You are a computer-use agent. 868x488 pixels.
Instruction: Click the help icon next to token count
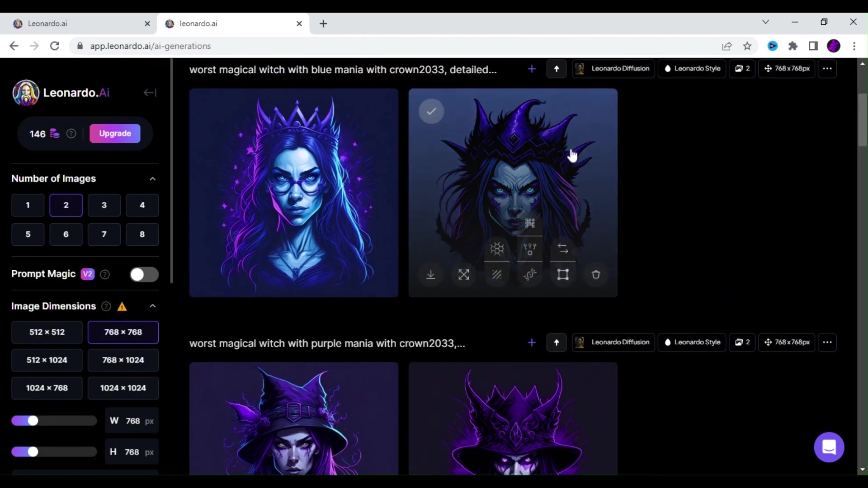coord(71,134)
